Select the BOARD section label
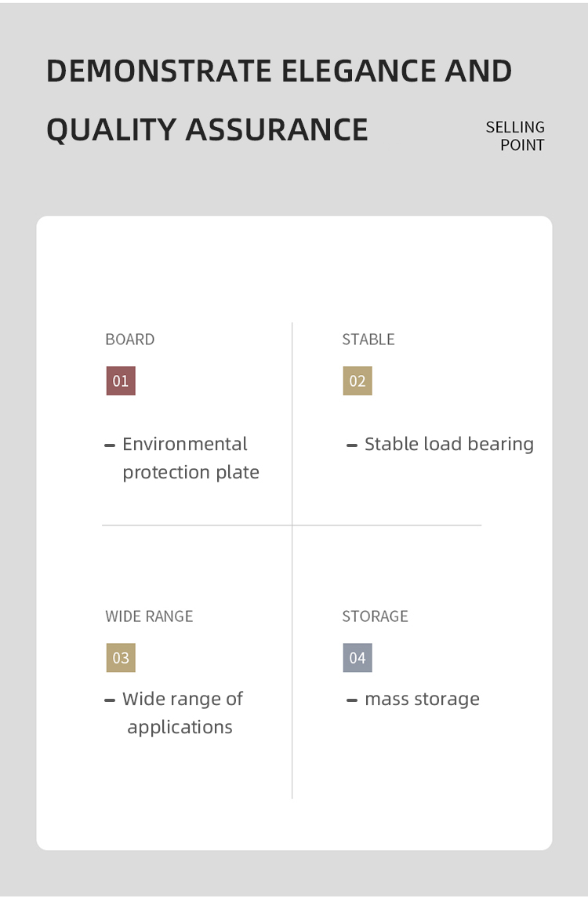The width and height of the screenshot is (588, 898). coord(130,340)
